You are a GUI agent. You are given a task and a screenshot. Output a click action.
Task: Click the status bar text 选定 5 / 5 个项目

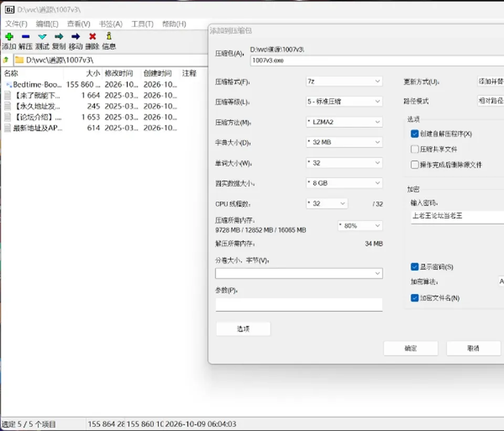click(x=29, y=424)
